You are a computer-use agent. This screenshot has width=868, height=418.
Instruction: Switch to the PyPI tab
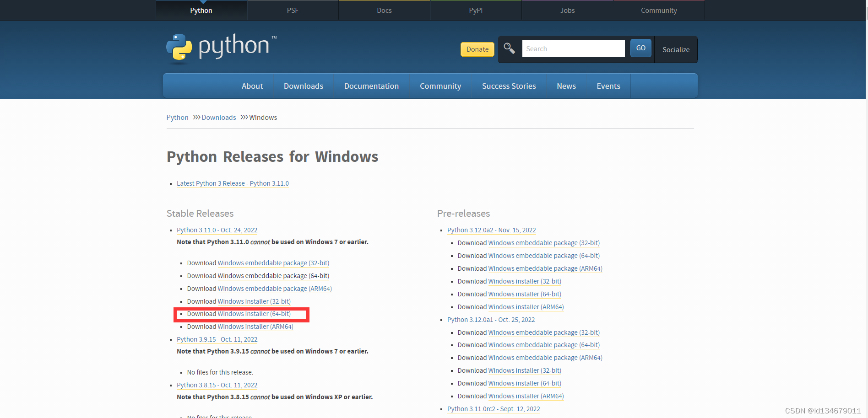point(476,10)
